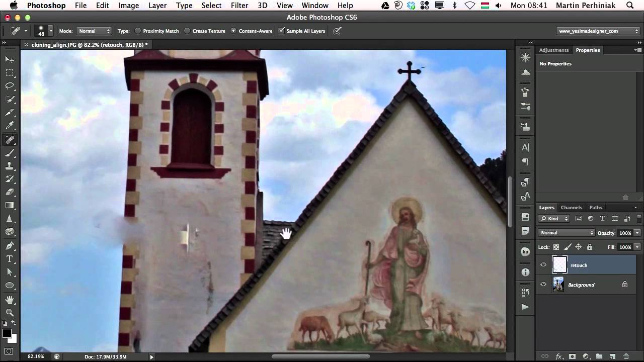The height and width of the screenshot is (362, 644).
Task: Toggle lock transparent pixels
Action: point(556,247)
